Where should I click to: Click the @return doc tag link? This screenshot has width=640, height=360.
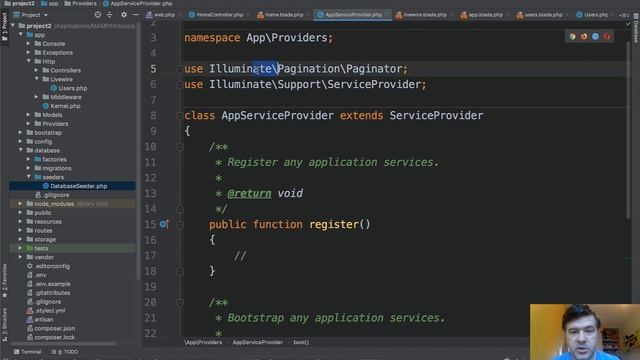click(x=249, y=193)
